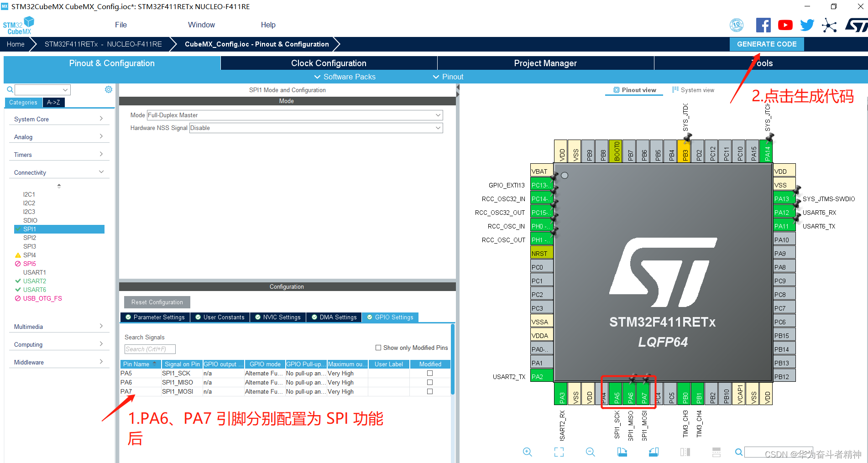The width and height of the screenshot is (868, 463).
Task: Click the STM32CubeMX logo
Action: 19,26
